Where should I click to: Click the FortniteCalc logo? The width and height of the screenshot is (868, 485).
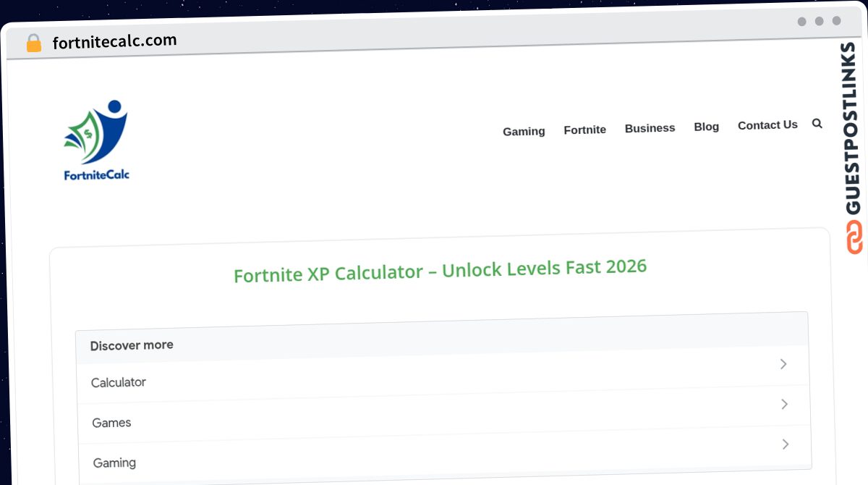point(96,140)
